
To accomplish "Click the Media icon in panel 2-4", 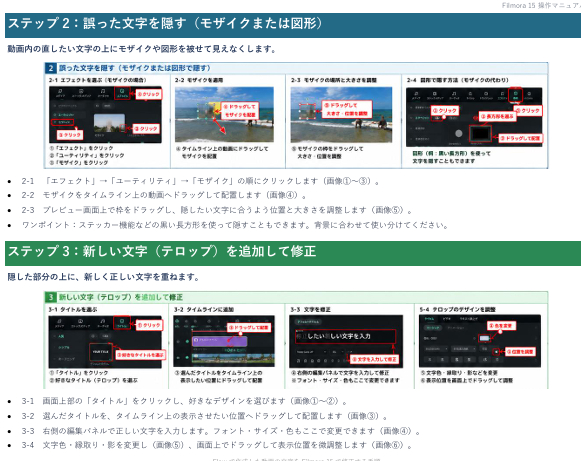I will [416, 94].
